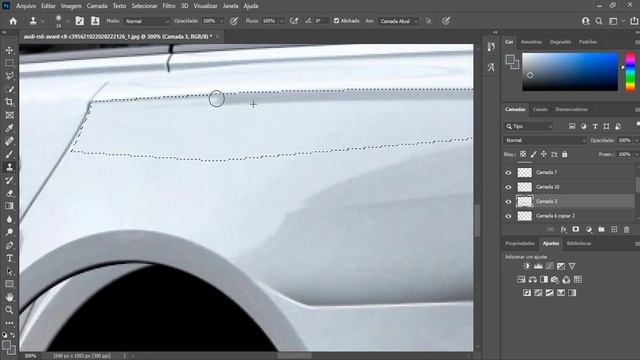640x360 pixels.
Task: Open the clone Modo Normal dropdown
Action: [147, 21]
